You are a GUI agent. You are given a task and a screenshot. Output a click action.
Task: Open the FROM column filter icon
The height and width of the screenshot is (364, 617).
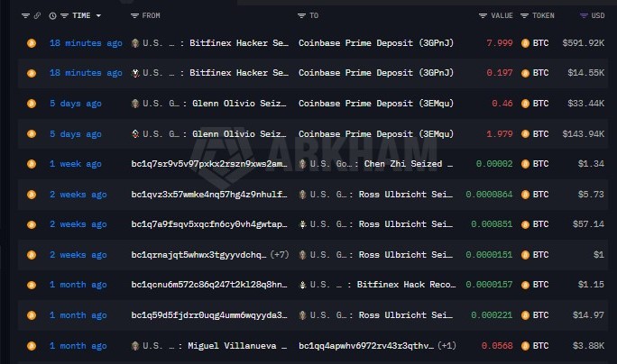tap(134, 15)
